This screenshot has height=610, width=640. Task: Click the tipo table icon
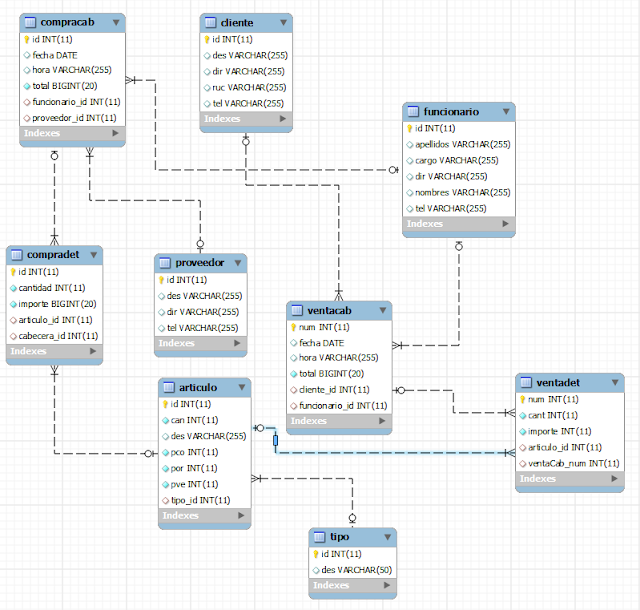click(x=320, y=537)
